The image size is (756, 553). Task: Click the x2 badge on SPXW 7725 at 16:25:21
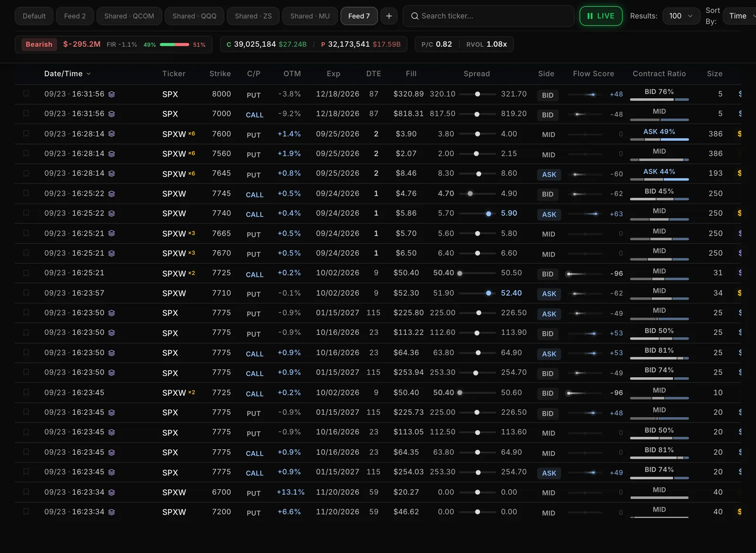coord(192,273)
